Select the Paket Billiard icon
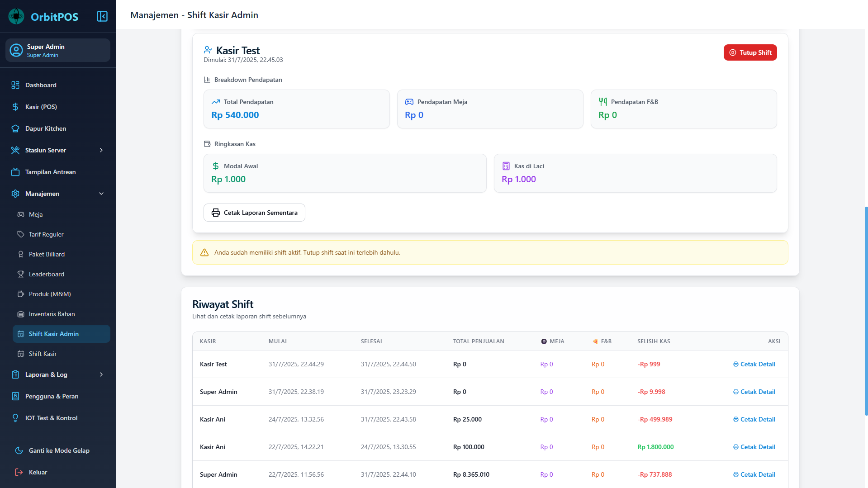 click(21, 254)
